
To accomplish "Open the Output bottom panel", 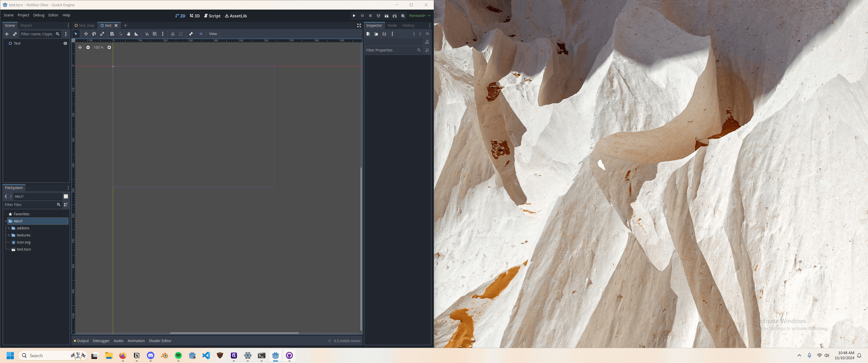I will click(81, 341).
